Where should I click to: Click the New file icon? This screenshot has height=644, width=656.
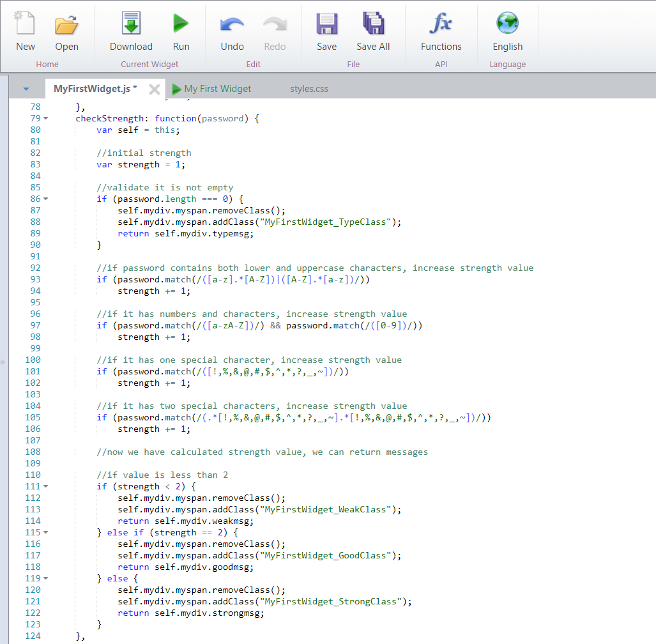(x=25, y=24)
